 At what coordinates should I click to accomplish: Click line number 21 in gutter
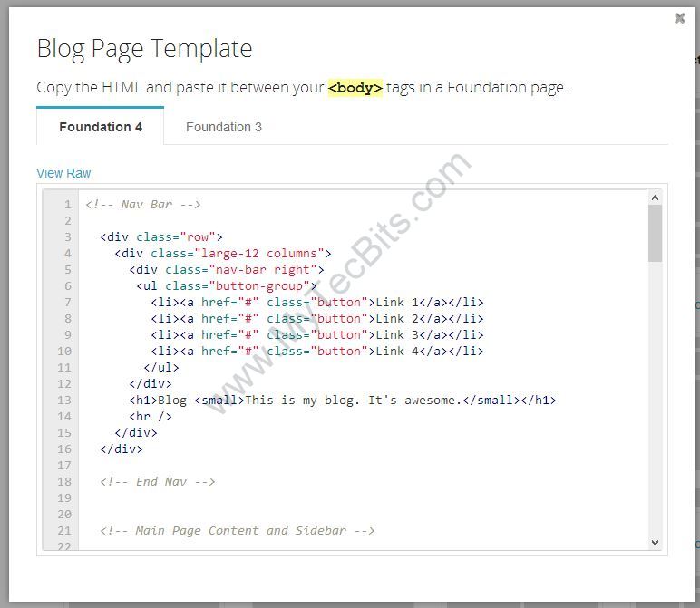(x=64, y=530)
